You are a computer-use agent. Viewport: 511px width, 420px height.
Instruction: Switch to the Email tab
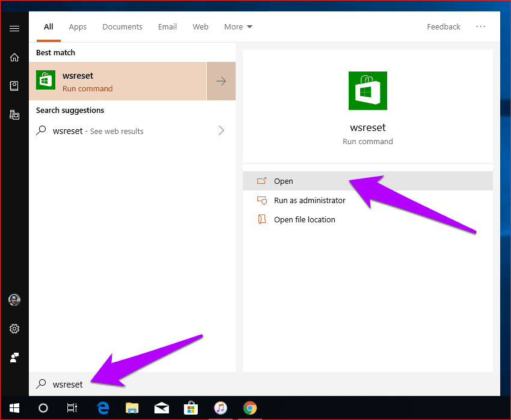(x=168, y=26)
